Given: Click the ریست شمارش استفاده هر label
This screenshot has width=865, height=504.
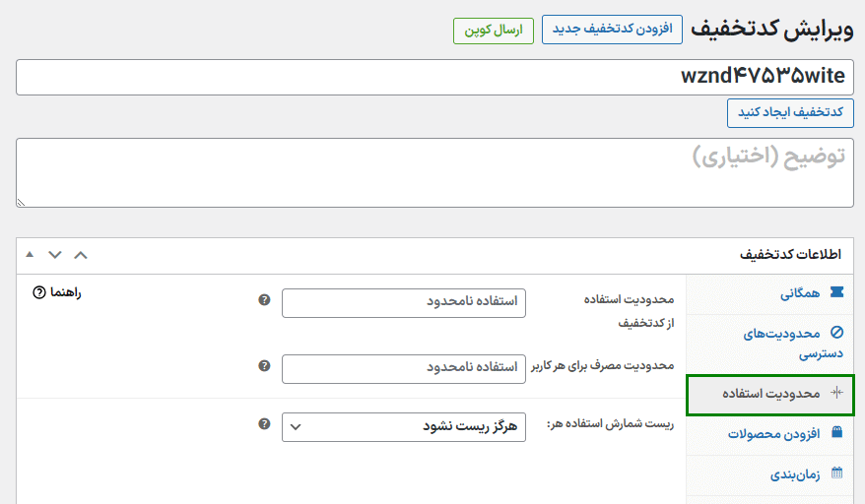Looking at the screenshot, I should [x=610, y=424].
